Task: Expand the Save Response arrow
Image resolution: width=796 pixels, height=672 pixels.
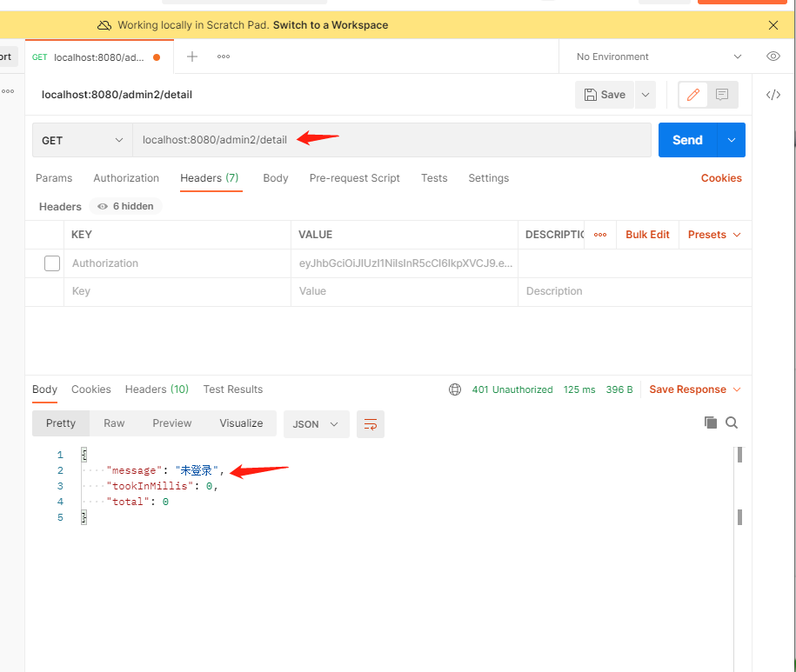Action: (x=737, y=389)
